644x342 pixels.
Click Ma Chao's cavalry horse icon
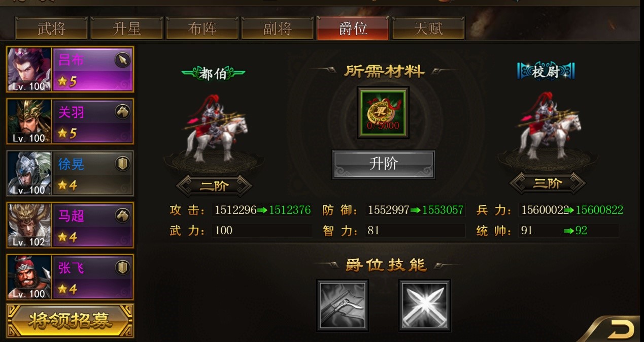[x=122, y=215]
